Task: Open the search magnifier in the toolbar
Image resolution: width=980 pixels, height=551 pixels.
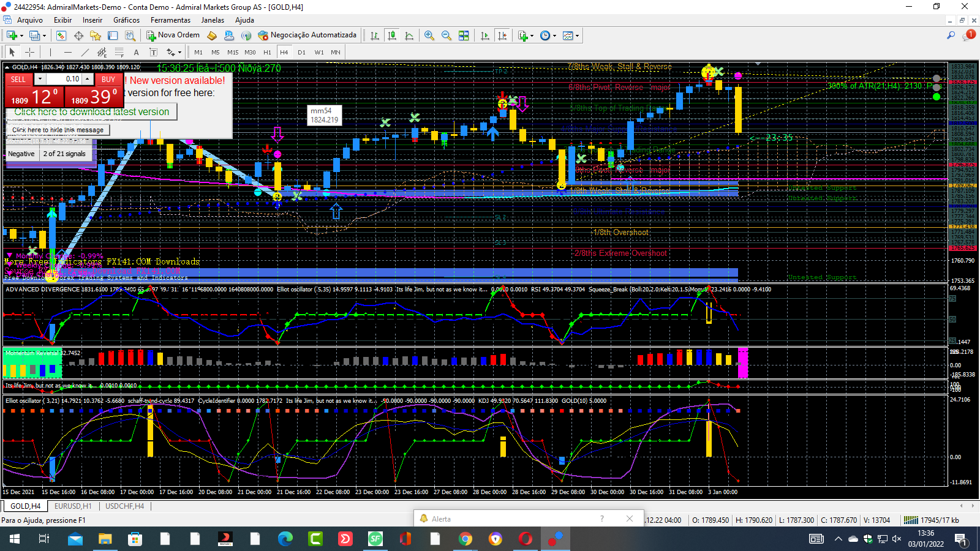Action: click(951, 36)
